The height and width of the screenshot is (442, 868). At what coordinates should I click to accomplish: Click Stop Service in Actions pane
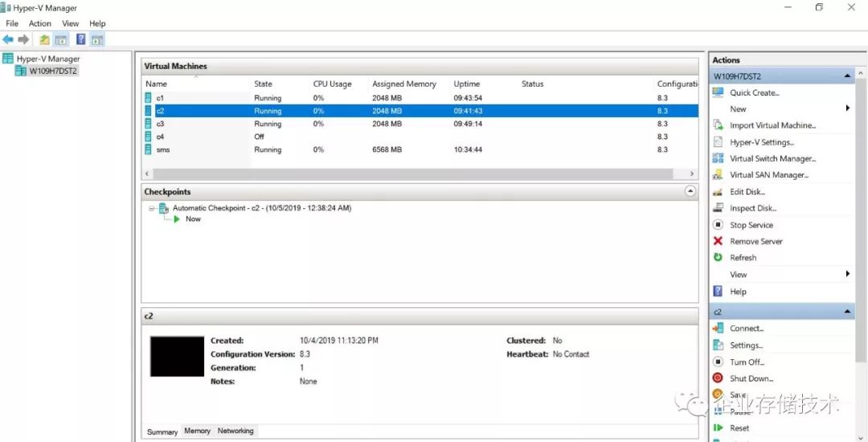(x=751, y=225)
